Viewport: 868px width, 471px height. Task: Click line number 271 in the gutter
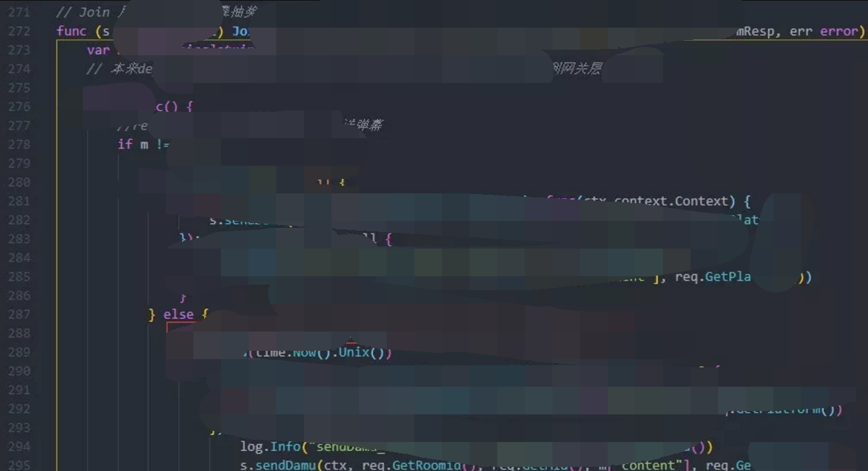pos(20,12)
